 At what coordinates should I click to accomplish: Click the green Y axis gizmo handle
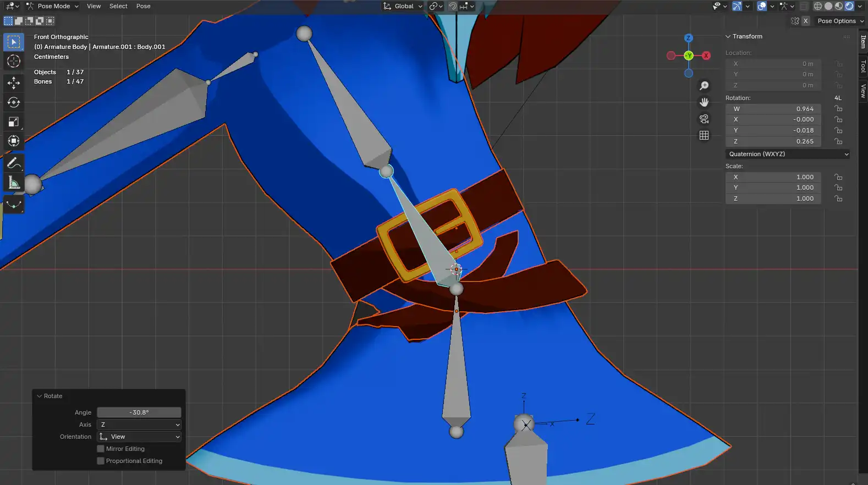point(689,56)
